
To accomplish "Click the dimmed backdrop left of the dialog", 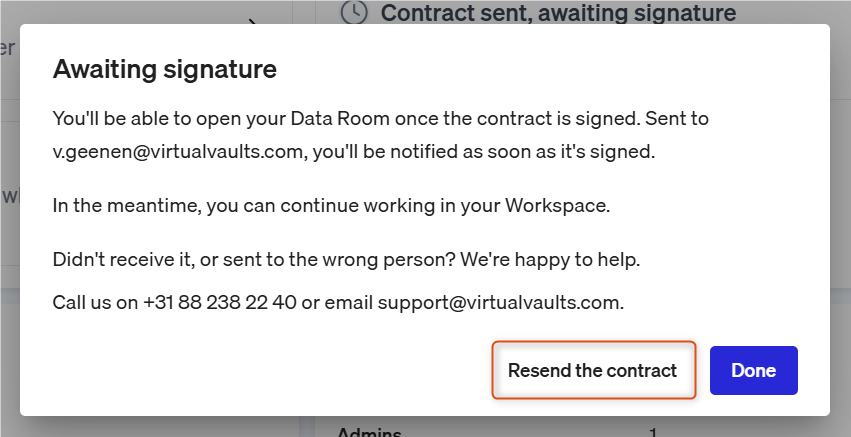I will coord(10,217).
